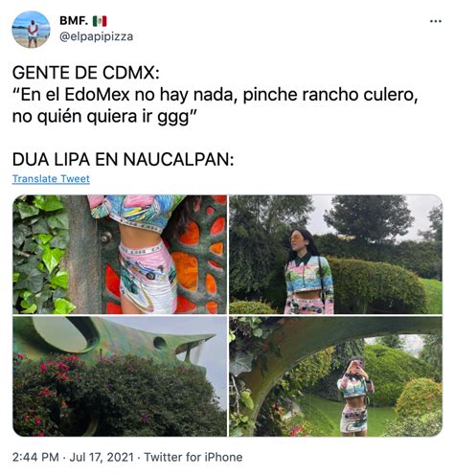
Task: Open the three-dot more options menu
Action: click(x=435, y=21)
